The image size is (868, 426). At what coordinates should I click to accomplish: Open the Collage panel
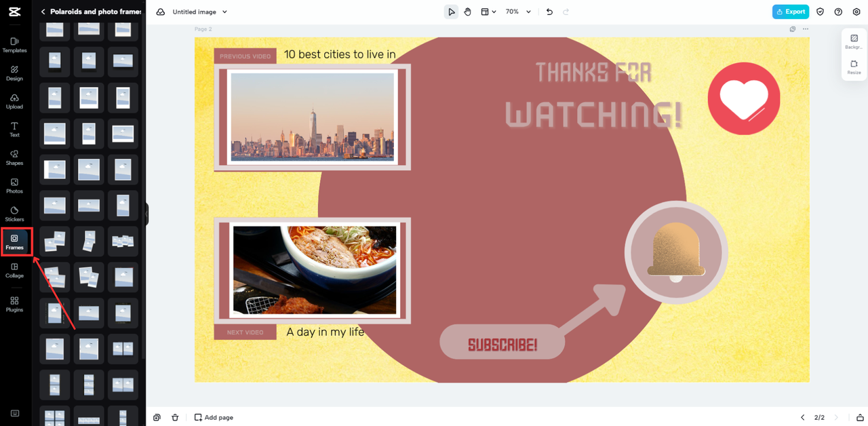pos(14,271)
